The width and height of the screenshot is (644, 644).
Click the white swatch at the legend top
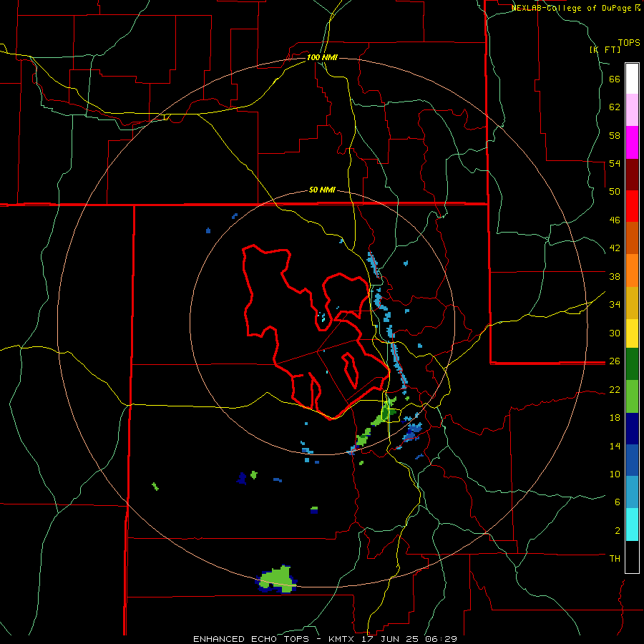click(x=632, y=79)
